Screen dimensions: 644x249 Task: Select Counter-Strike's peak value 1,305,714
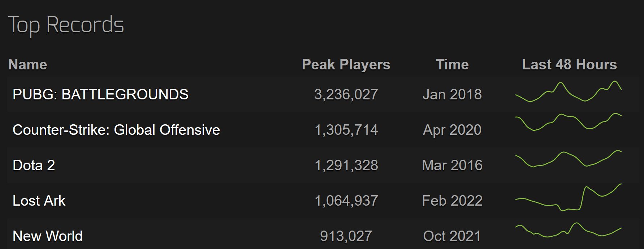(x=346, y=130)
